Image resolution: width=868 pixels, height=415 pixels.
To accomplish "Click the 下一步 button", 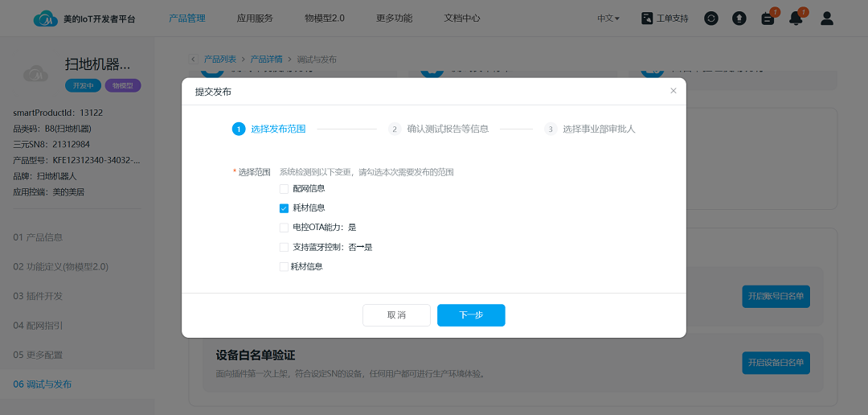I will [x=471, y=315].
